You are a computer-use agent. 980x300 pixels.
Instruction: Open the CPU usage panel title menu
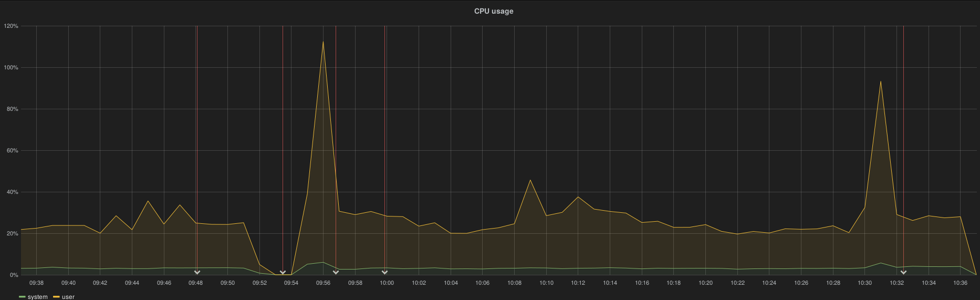494,11
